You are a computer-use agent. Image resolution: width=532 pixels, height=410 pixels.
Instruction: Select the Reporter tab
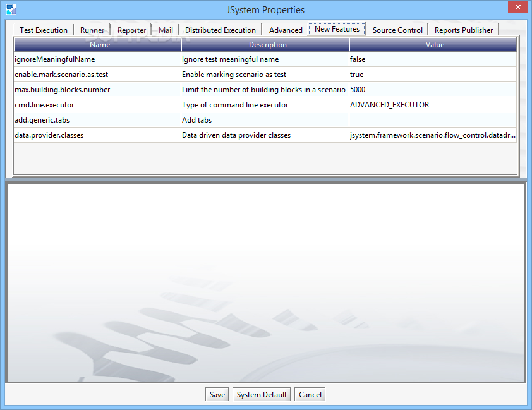pos(131,30)
